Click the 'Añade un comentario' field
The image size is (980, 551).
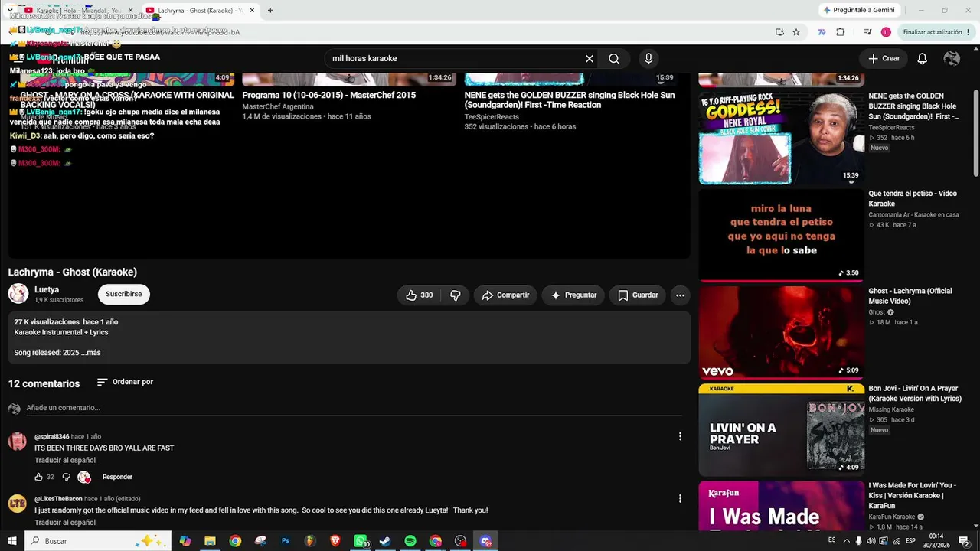pyautogui.click(x=354, y=408)
